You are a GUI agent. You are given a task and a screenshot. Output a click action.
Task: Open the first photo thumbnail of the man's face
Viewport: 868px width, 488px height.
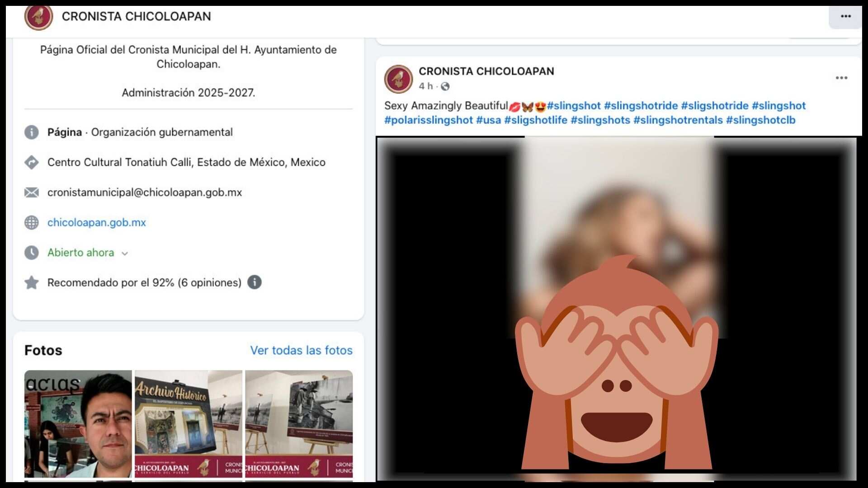pyautogui.click(x=78, y=423)
